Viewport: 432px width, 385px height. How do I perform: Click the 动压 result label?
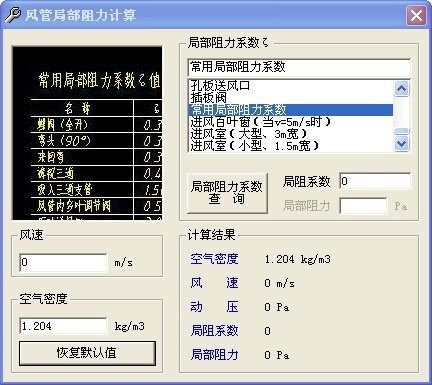(214, 307)
